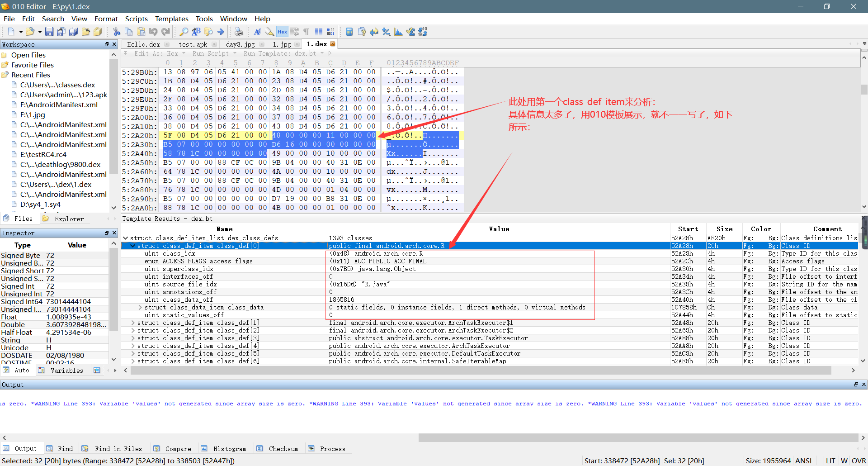
Task: Click the Font toolbar icon
Action: (257, 32)
